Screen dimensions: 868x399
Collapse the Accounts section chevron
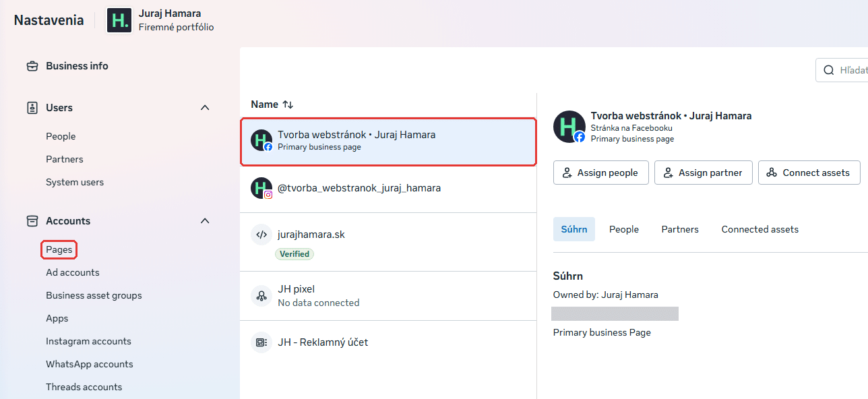206,221
